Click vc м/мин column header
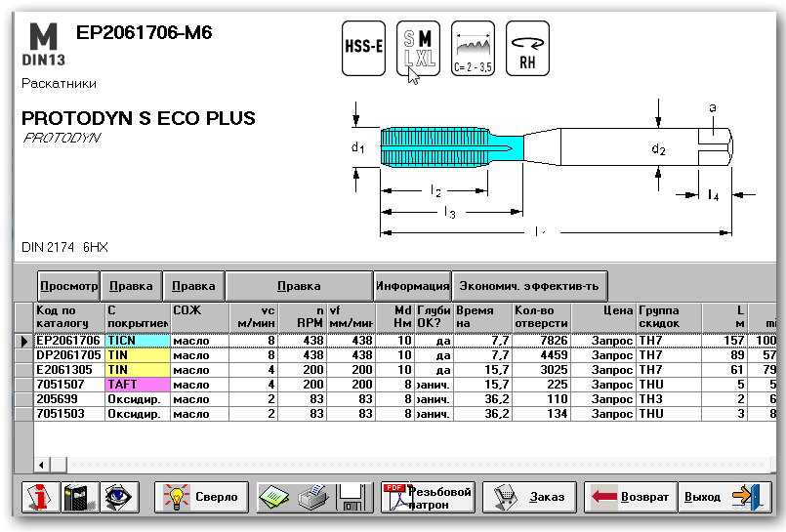Screen dimensions: 786x532 [x=253, y=317]
